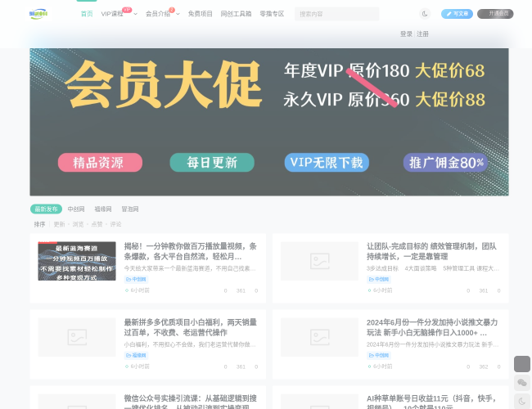This screenshot has width=532, height=409.
Task: Open post 微信公众号实操引流课
Action: (191, 402)
